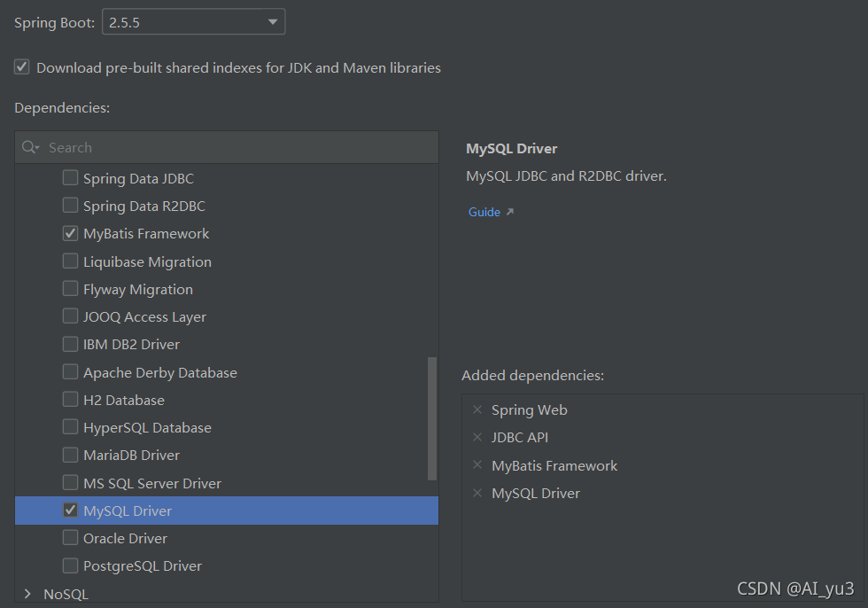Select the Flyway Migration label

click(138, 290)
